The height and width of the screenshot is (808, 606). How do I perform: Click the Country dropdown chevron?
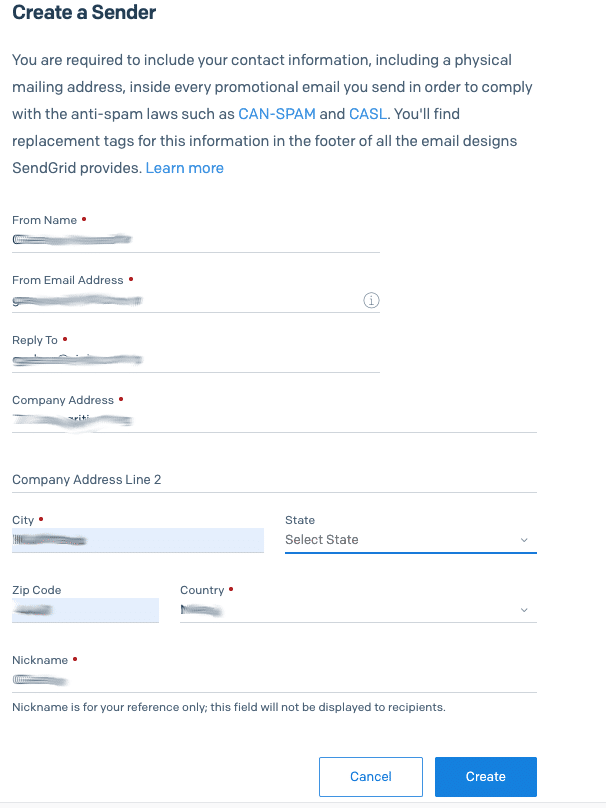(523, 609)
